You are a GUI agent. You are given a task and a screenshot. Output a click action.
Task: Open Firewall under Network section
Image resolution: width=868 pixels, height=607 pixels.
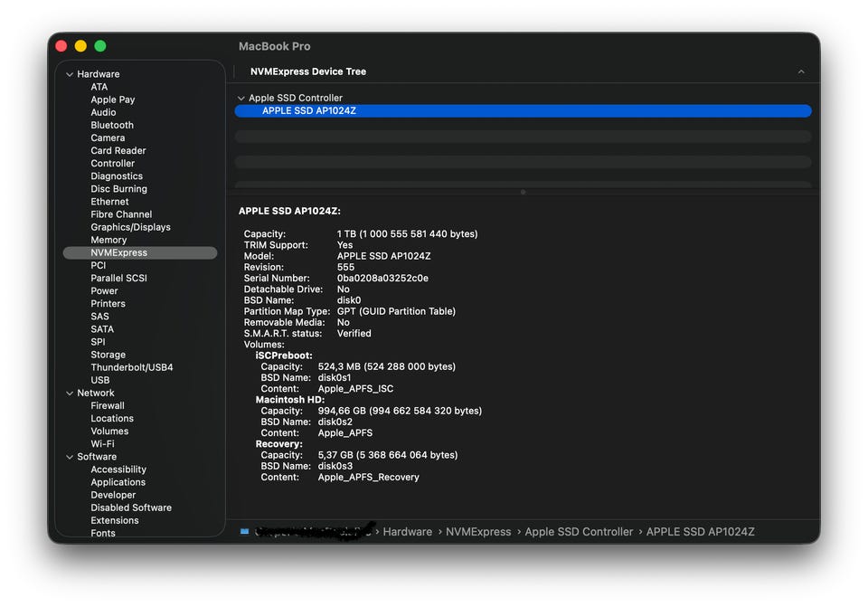pos(108,406)
